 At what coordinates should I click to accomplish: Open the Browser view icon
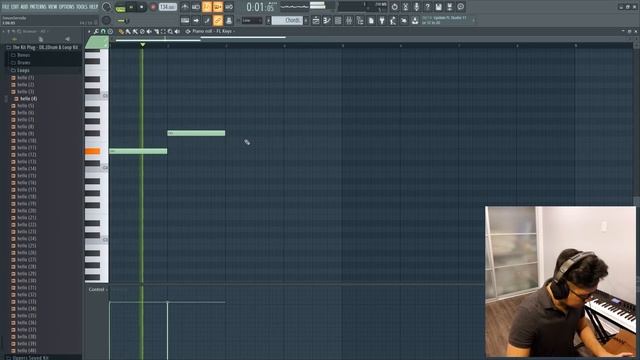tap(360, 20)
